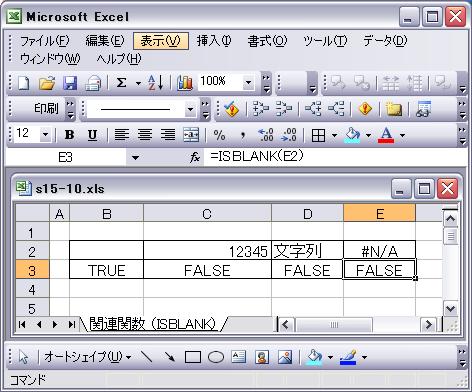Apply the percent style format
The height and width of the screenshot is (392, 472).
(x=219, y=135)
